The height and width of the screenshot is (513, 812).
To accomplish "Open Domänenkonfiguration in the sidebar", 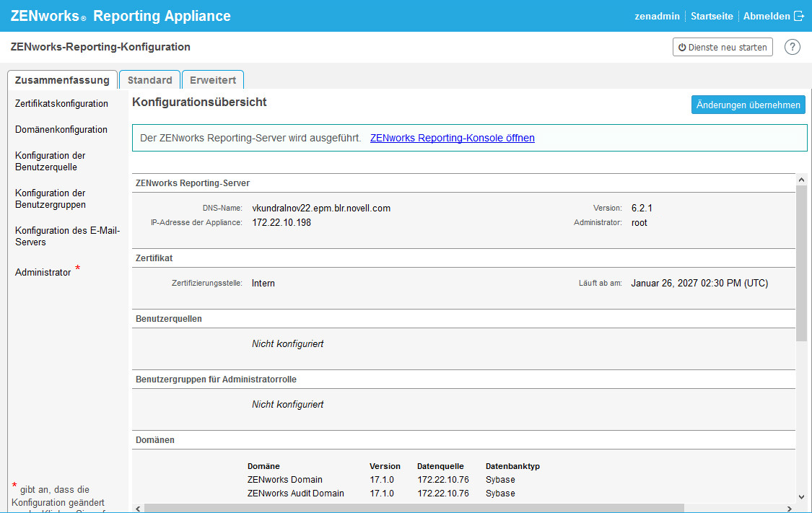I will [61, 130].
